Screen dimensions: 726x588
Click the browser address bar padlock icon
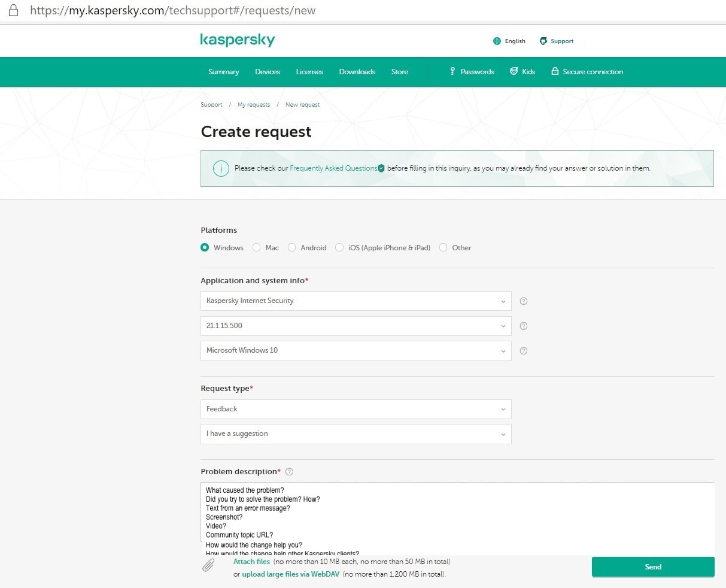pyautogui.click(x=13, y=10)
